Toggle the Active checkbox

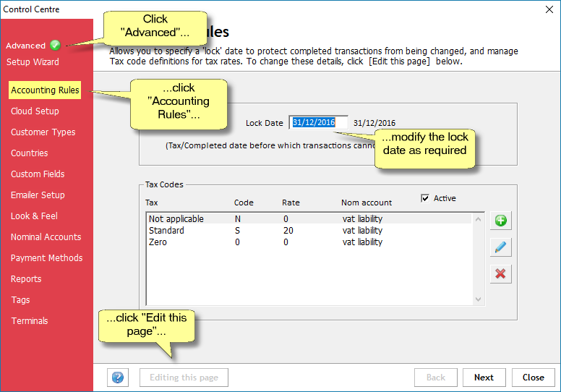click(x=425, y=198)
